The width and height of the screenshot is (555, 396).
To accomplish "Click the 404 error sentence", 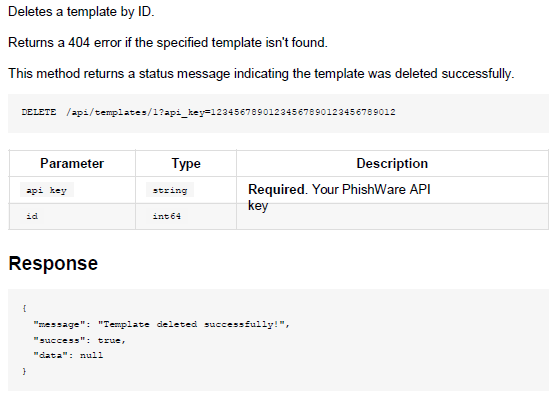I will 168,42.
